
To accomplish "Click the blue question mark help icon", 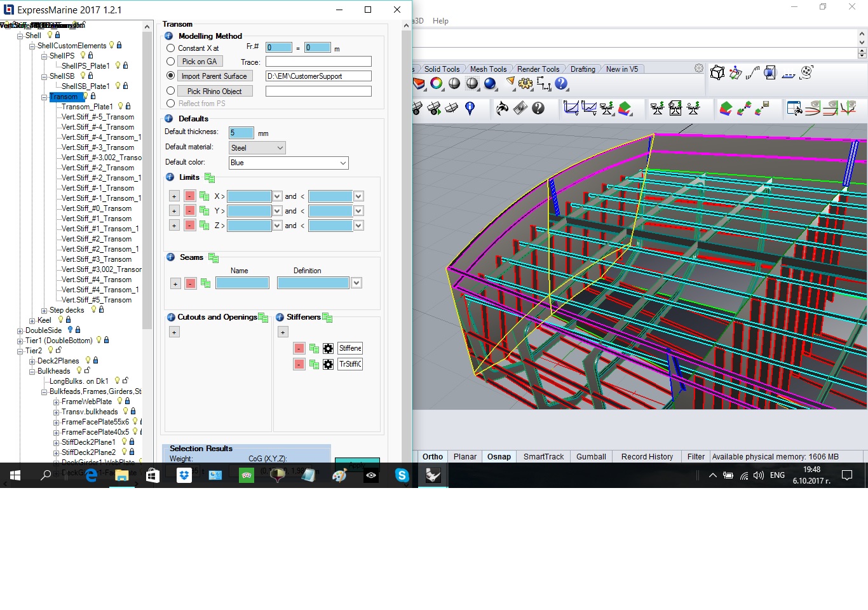I will 561,83.
